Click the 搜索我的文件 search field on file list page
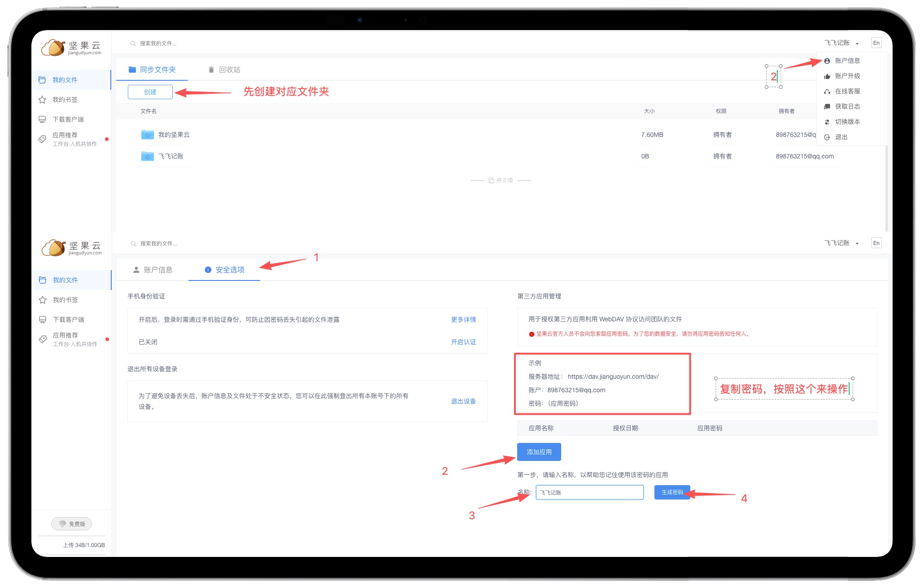The height and width of the screenshot is (587, 924). (158, 44)
